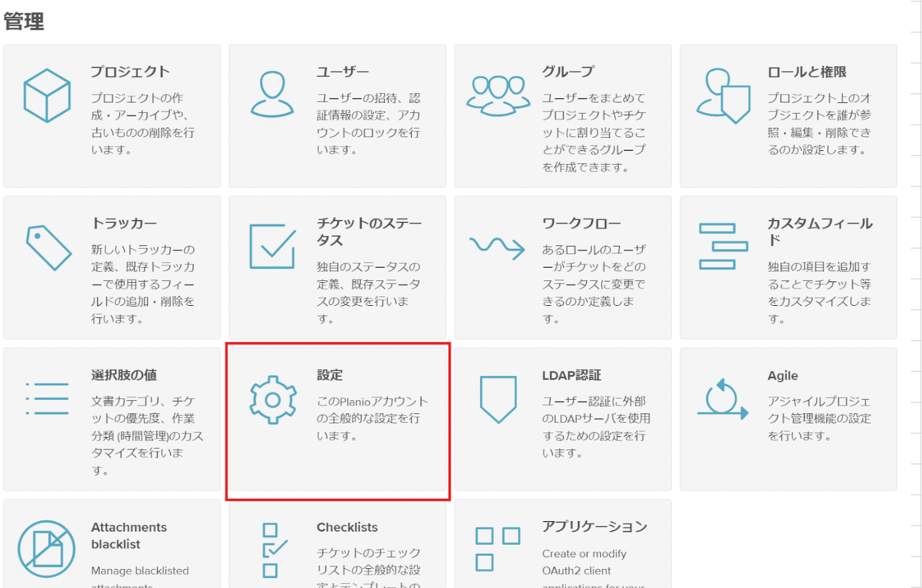Click the shield icon for LDAP認証

click(x=498, y=398)
